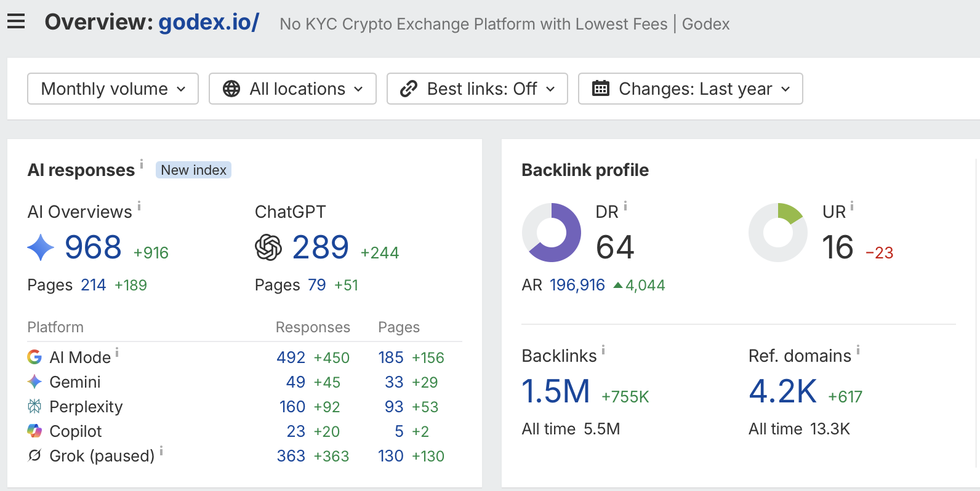The height and width of the screenshot is (491, 980).
Task: Open AI Mode pages value 185
Action: [x=391, y=357]
